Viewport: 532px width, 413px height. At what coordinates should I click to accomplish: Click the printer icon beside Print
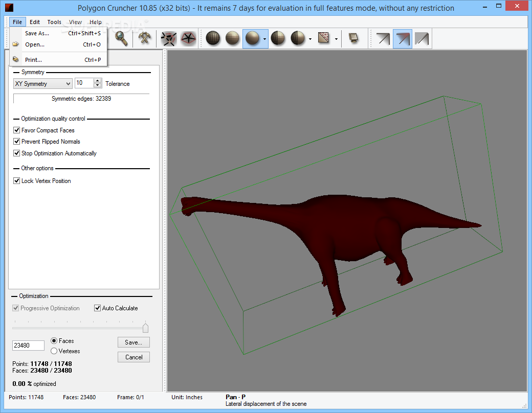(16, 59)
